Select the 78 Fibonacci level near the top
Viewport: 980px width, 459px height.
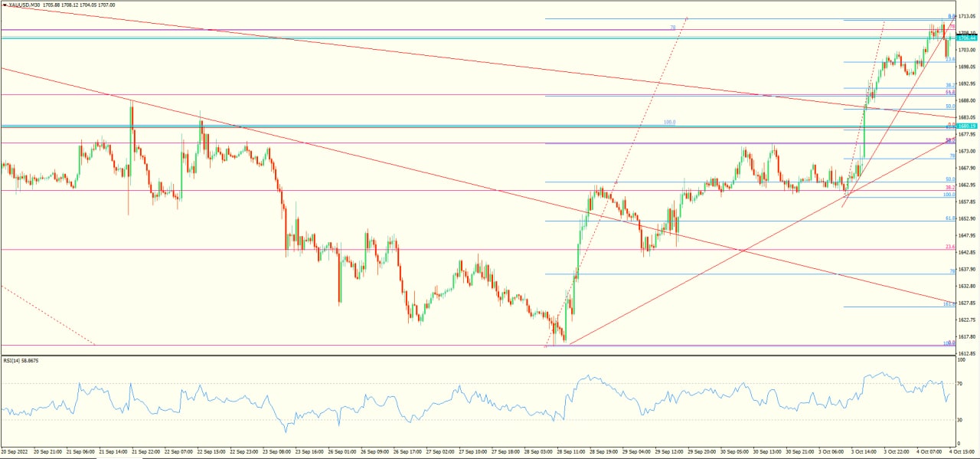click(671, 28)
